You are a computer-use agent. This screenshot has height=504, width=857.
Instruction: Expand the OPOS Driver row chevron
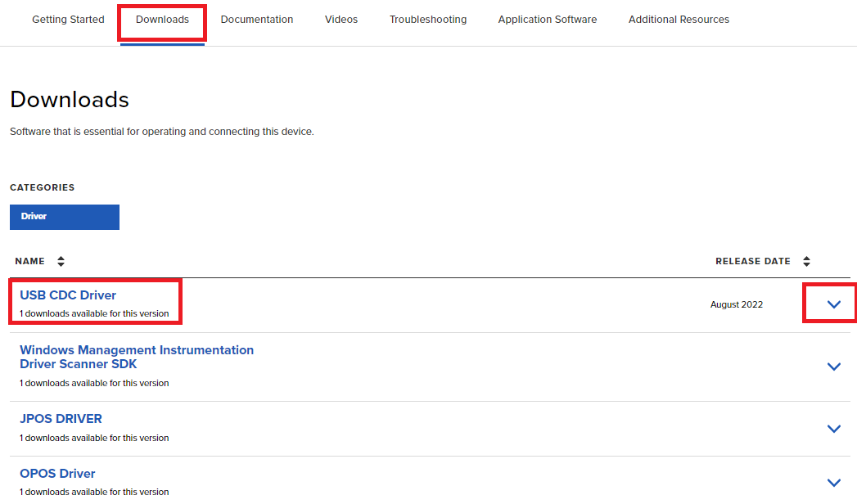click(x=833, y=483)
